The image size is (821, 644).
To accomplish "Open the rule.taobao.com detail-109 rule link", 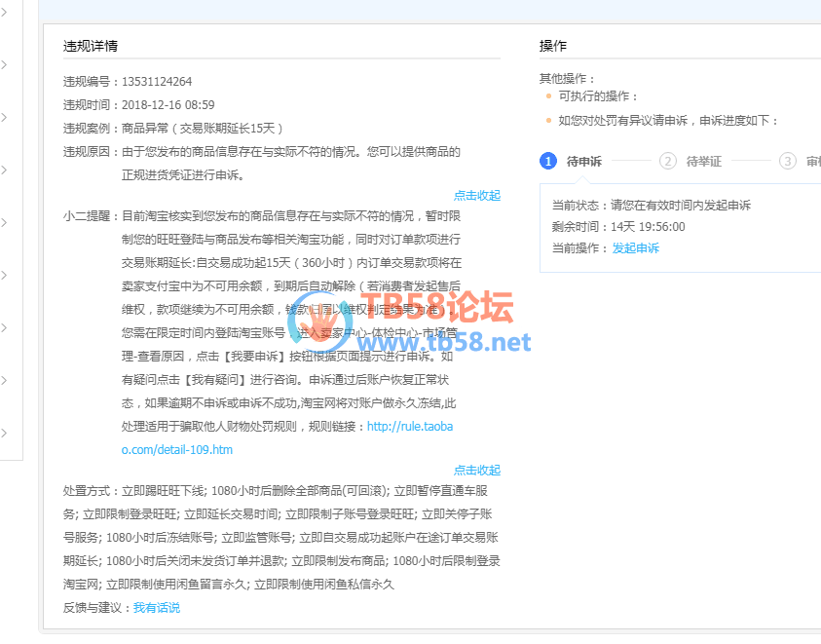I will click(287, 438).
